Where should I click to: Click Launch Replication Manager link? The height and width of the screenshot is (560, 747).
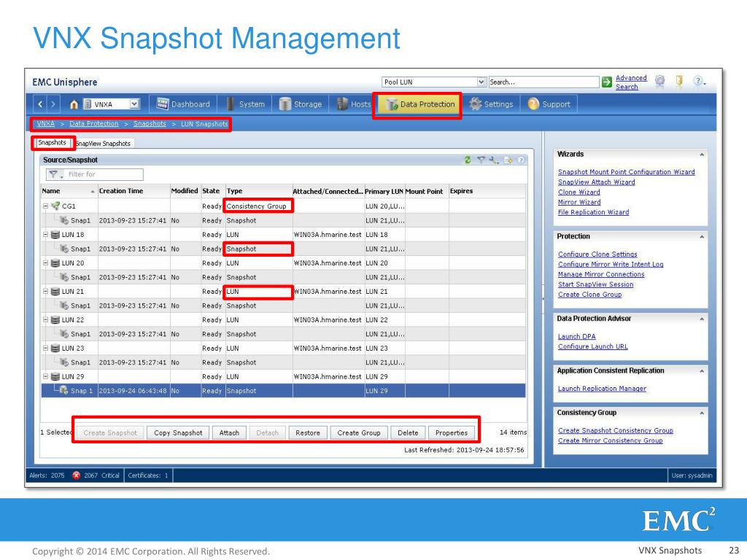click(602, 389)
